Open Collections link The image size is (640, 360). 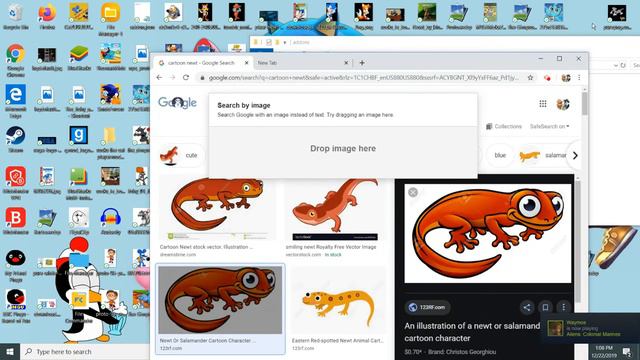pyautogui.click(x=504, y=127)
